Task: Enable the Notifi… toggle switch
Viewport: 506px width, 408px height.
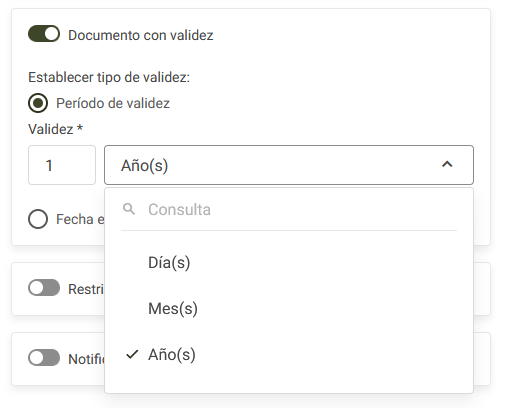Action: pyautogui.click(x=44, y=358)
